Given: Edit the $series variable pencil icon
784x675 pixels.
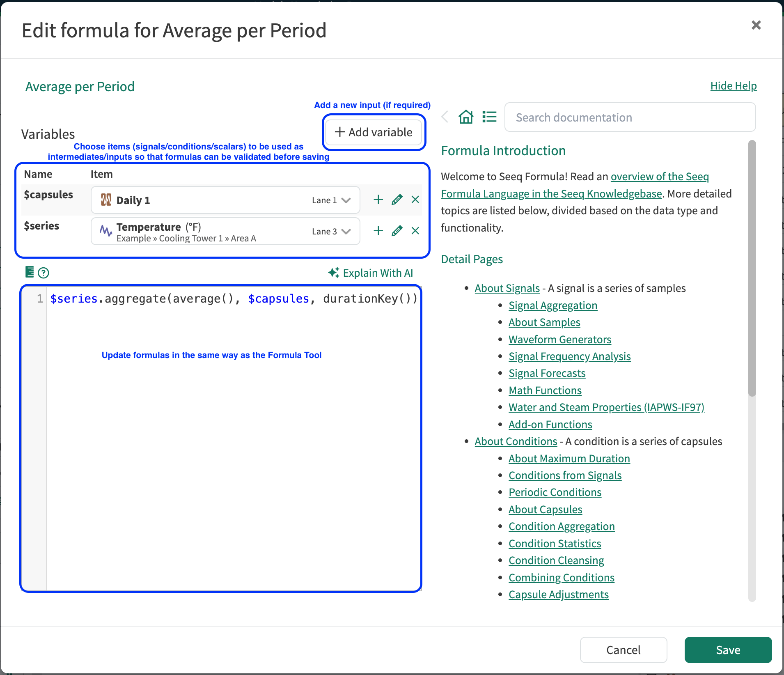Looking at the screenshot, I should point(397,231).
